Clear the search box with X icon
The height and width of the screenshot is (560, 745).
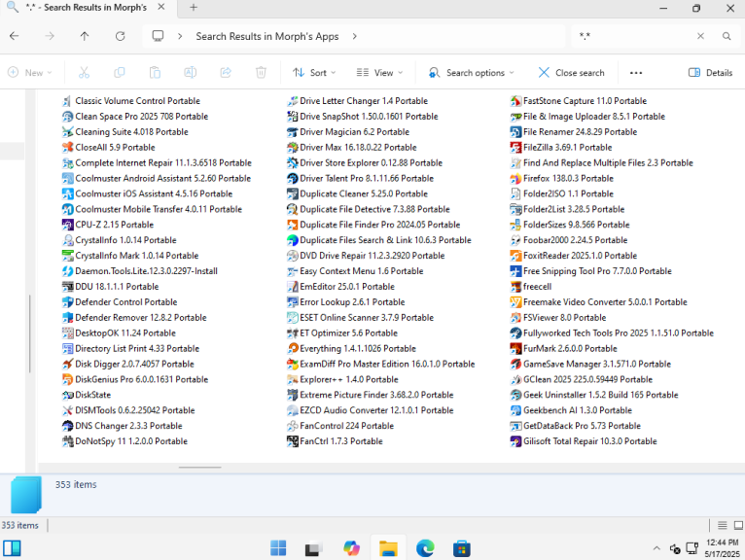click(x=700, y=36)
